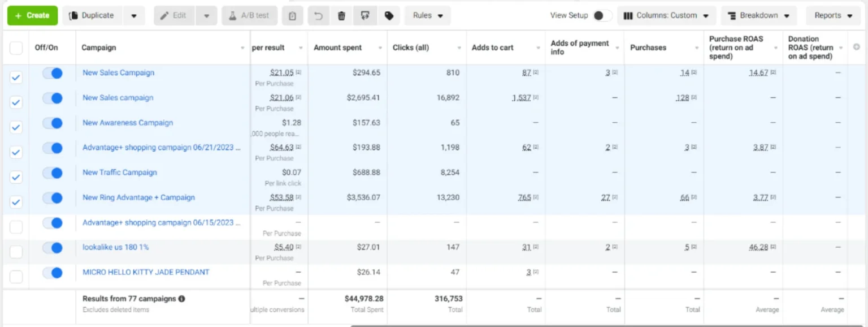Click the trash delete icon in toolbar

coord(341,16)
